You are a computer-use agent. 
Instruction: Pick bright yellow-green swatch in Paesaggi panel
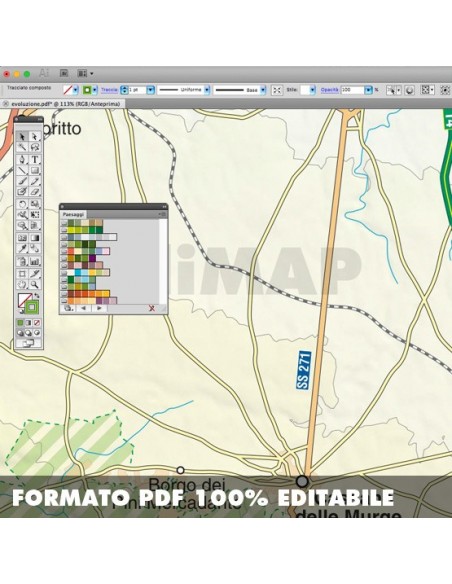point(71,230)
